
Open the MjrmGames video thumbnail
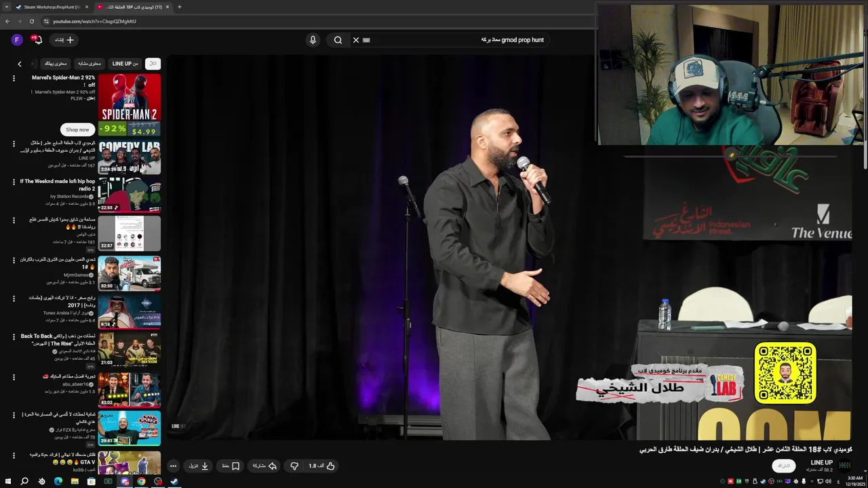click(x=130, y=272)
